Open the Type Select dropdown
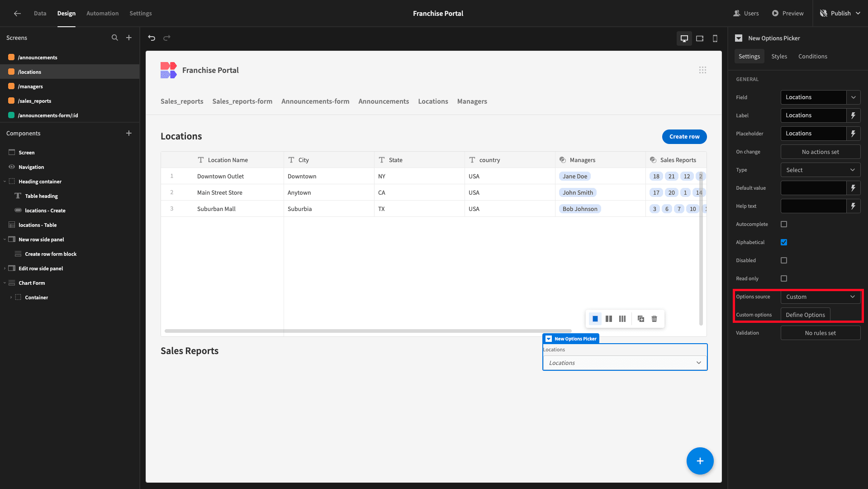 click(821, 170)
